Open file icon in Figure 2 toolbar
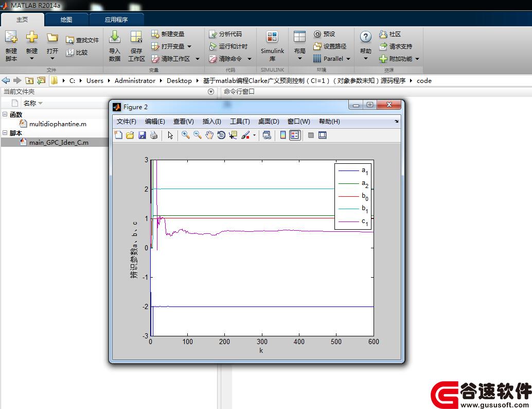532x409 pixels. pos(130,135)
